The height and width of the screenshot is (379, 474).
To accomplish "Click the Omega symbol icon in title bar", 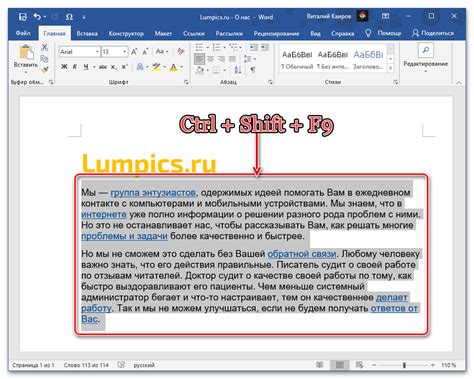I will point(69,17).
